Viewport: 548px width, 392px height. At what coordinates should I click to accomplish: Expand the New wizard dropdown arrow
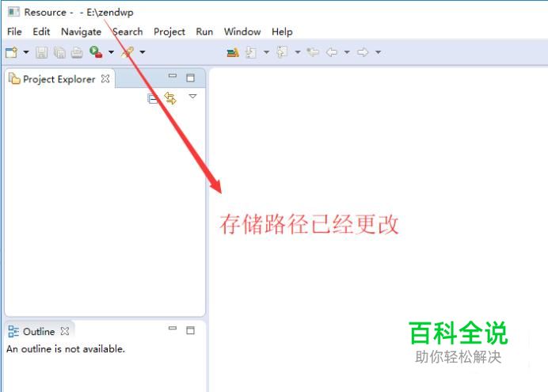[26, 52]
